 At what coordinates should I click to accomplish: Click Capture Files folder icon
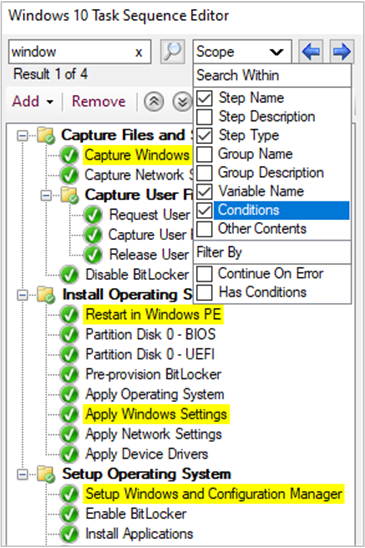click(46, 136)
